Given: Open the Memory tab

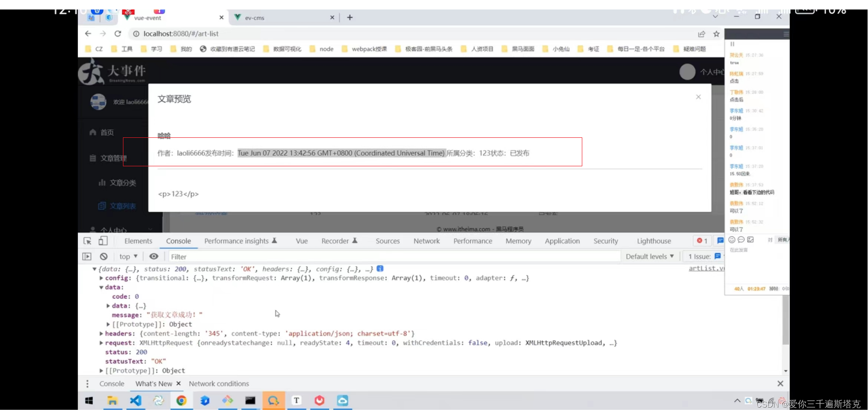Looking at the screenshot, I should click(x=518, y=241).
